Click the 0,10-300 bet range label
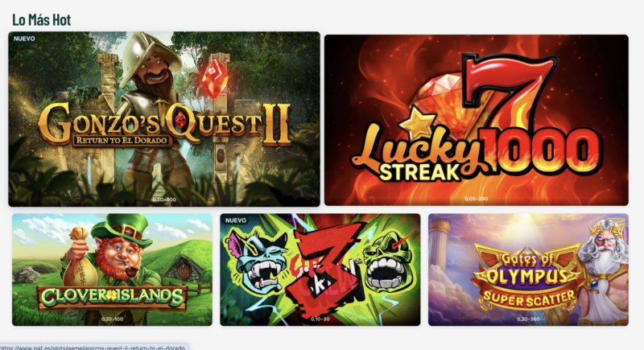 coord(164,200)
